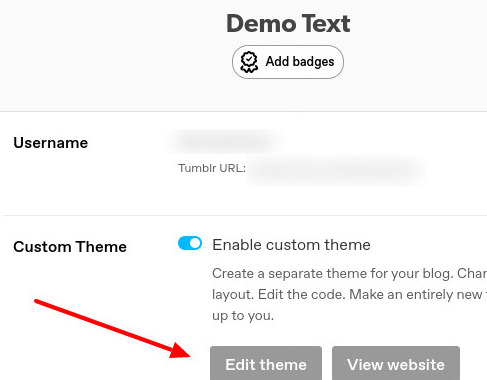Click the 'layout. Edit the code' text line
The width and height of the screenshot is (487, 380).
point(349,295)
